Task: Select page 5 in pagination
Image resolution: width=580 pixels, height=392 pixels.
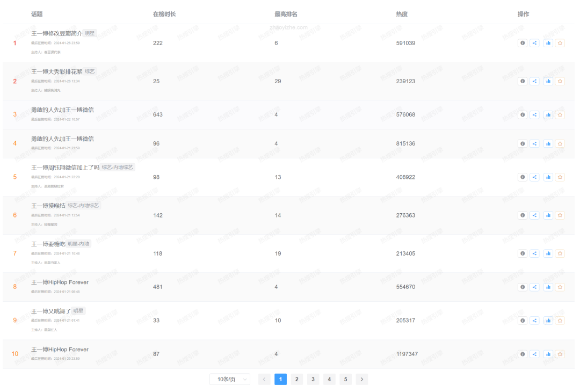Action: [346, 379]
